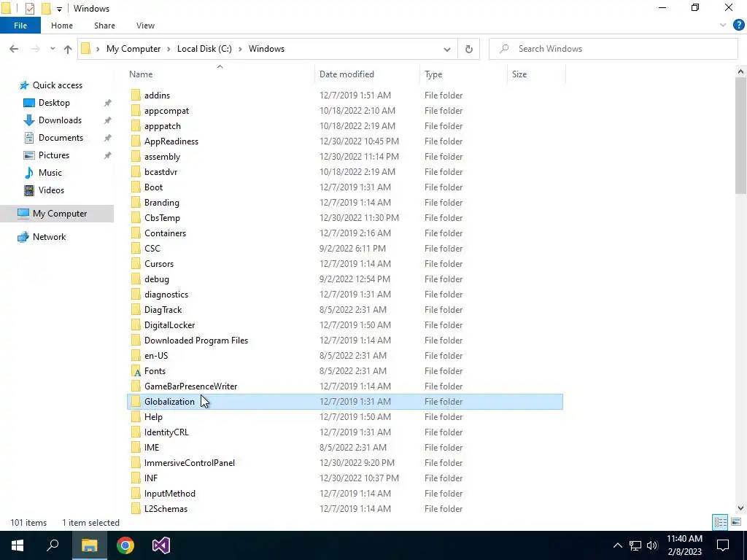Image resolution: width=747 pixels, height=560 pixels.
Task: Select the addins folder icon
Action: [x=136, y=96]
